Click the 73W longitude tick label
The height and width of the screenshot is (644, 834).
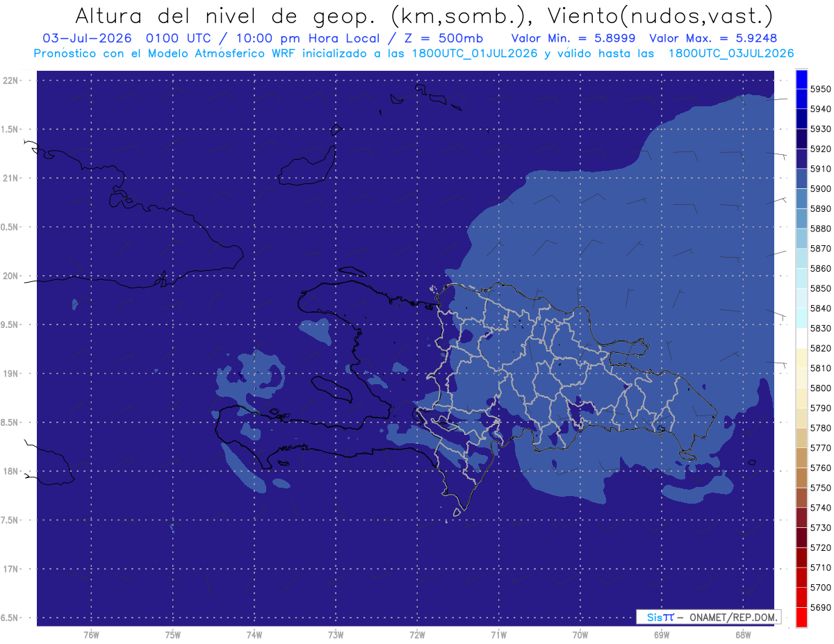point(336,634)
